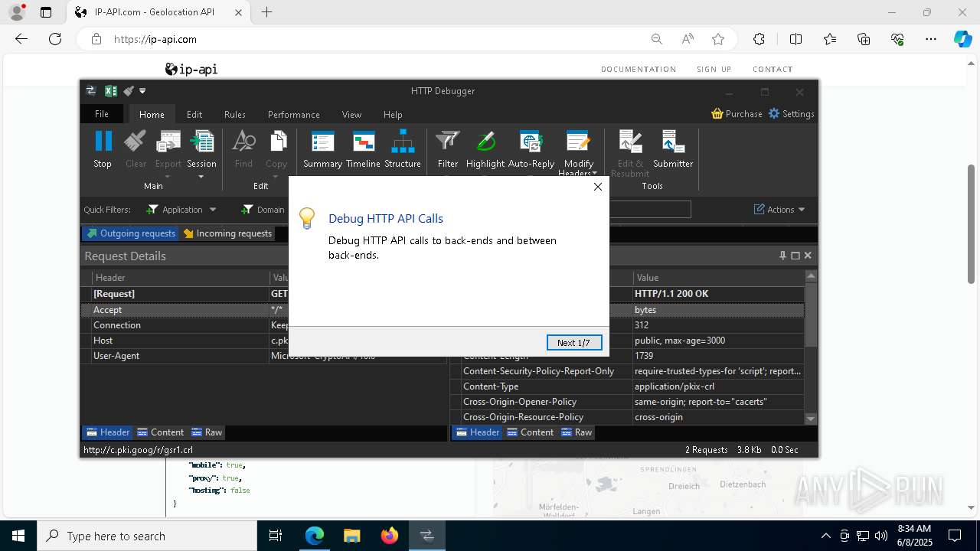Switch to the Edit ribbon tab
Screen dimensions: 980x551
(194, 115)
